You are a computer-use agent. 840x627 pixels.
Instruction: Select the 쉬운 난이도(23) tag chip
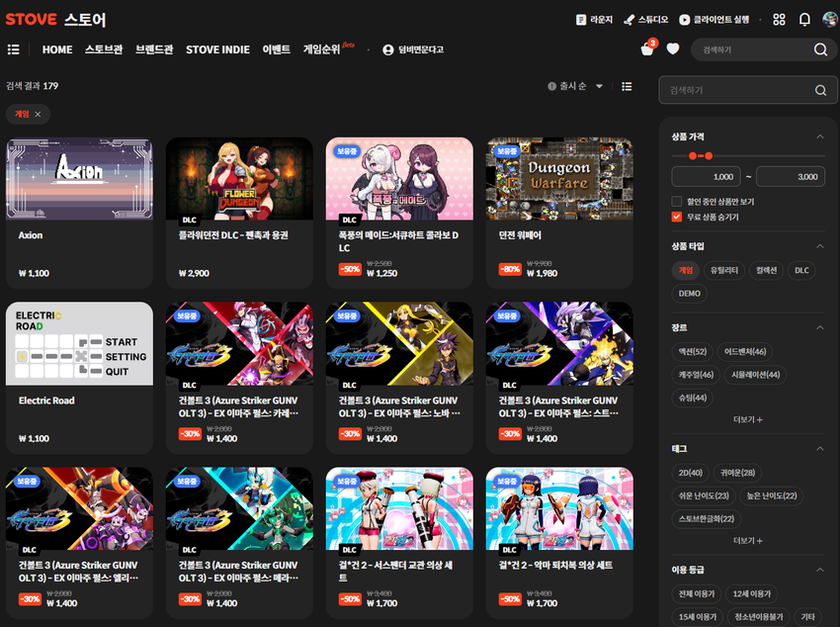(704, 495)
